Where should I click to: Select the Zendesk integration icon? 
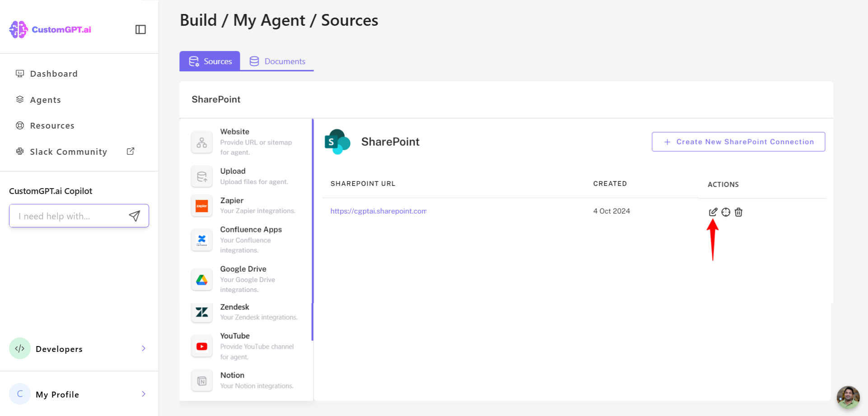coord(202,312)
